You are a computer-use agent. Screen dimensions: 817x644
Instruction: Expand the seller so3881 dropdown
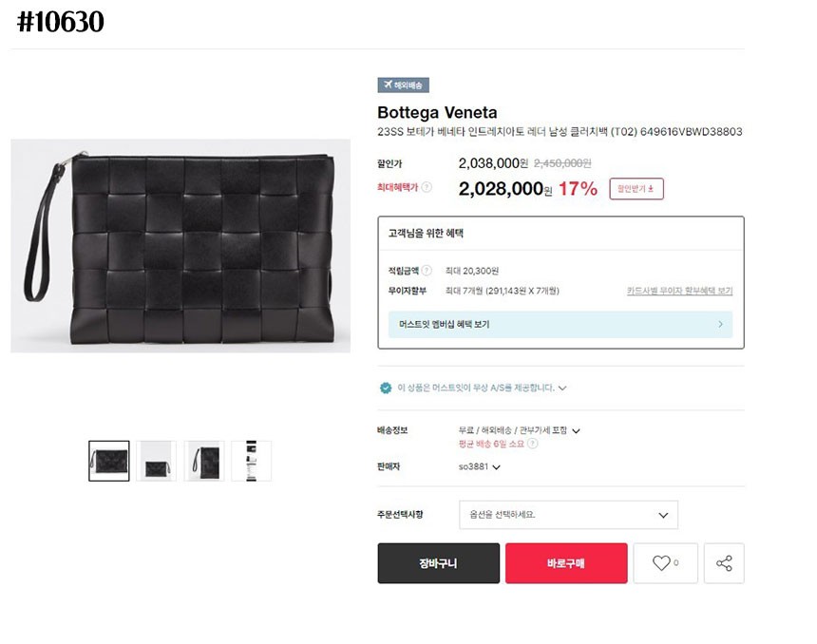(496, 467)
